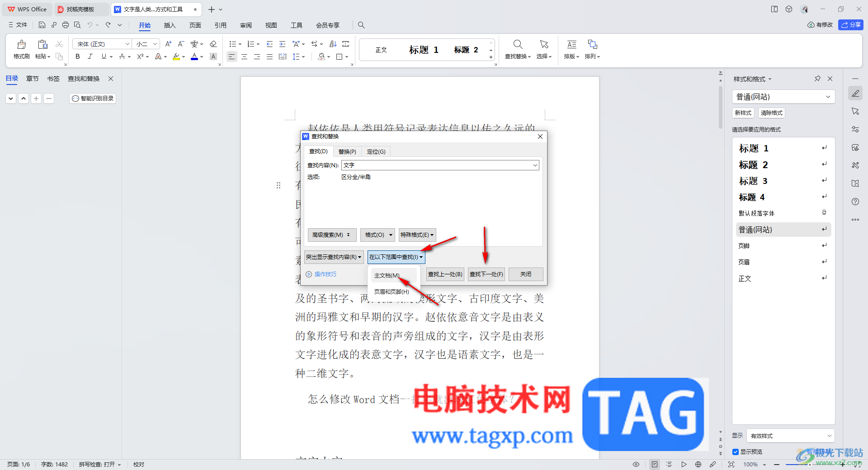
Task: Open the Tips (操作技巧) link
Action: pyautogui.click(x=321, y=274)
